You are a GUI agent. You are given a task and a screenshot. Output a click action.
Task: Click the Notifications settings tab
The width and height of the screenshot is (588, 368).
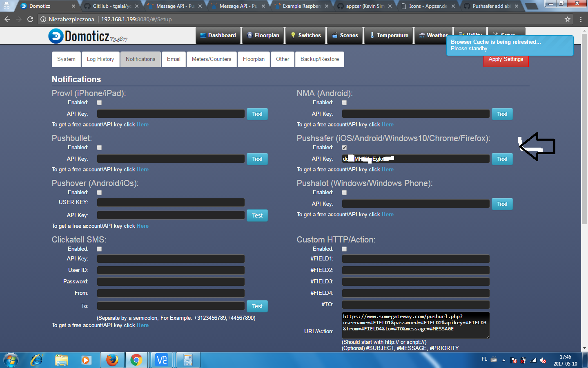[140, 59]
